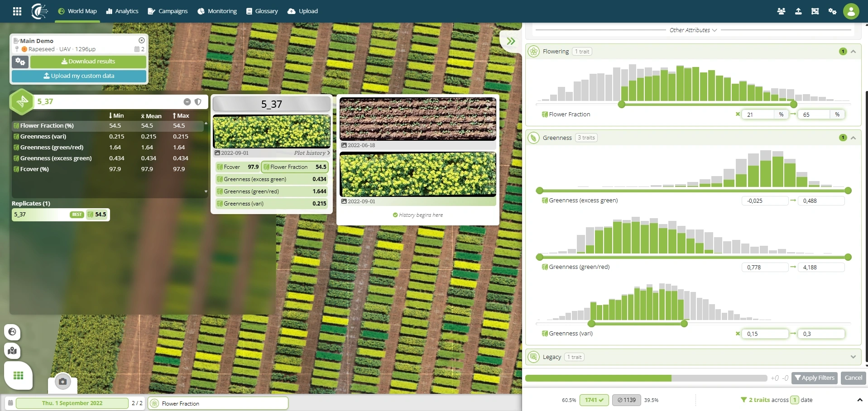This screenshot has width=868, height=411.
Task: Click the Greenness (vari) minimum input field
Action: 765,334
